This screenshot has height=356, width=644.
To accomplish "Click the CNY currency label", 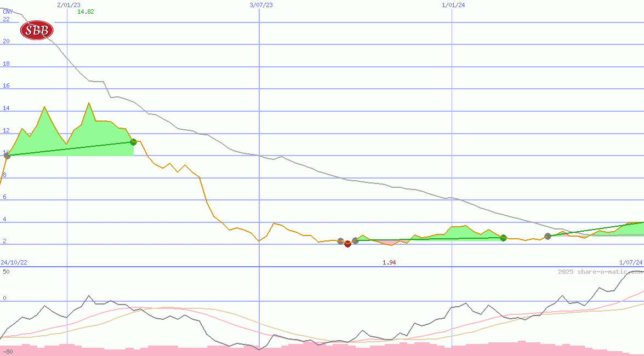I will pos(8,11).
